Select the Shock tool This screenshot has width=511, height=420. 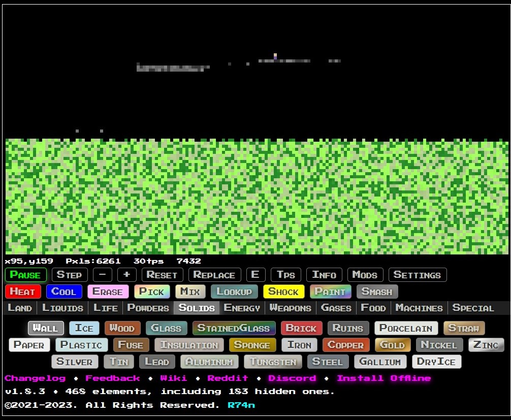click(283, 292)
